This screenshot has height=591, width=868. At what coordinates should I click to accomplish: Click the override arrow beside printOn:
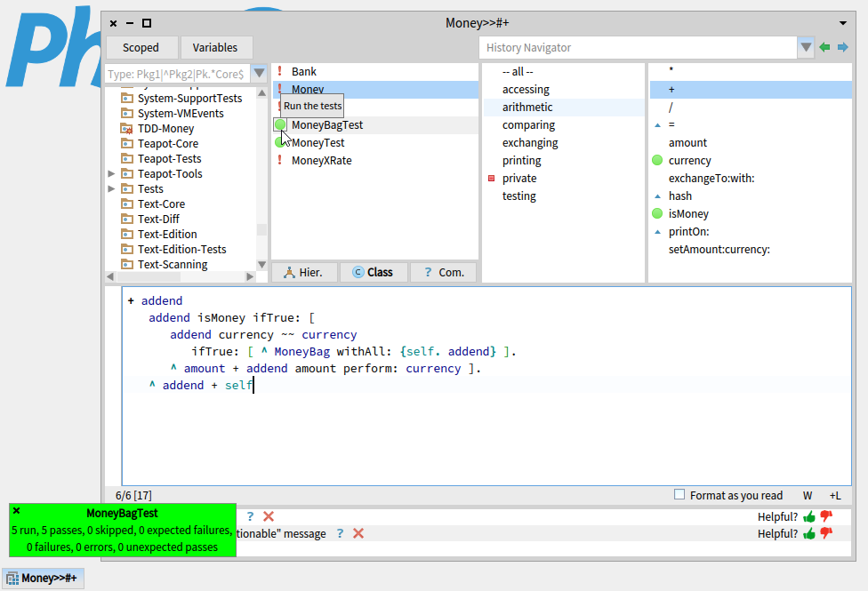click(x=657, y=231)
